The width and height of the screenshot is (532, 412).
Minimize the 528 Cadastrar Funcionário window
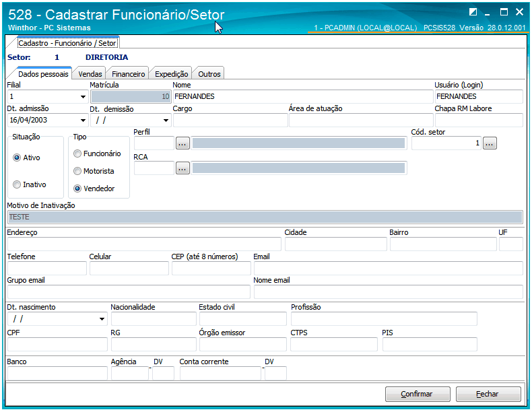(488, 14)
